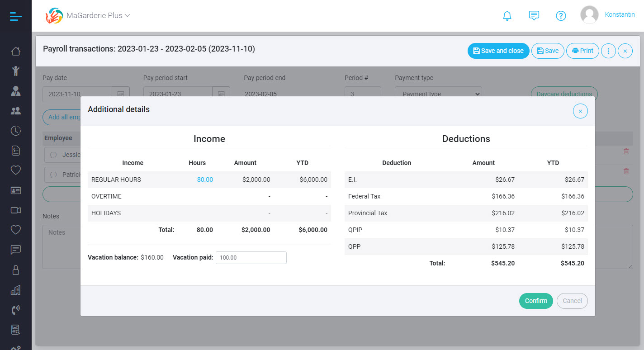Open the help question mark icon
Image resolution: width=644 pixels, height=350 pixels.
tap(561, 15)
